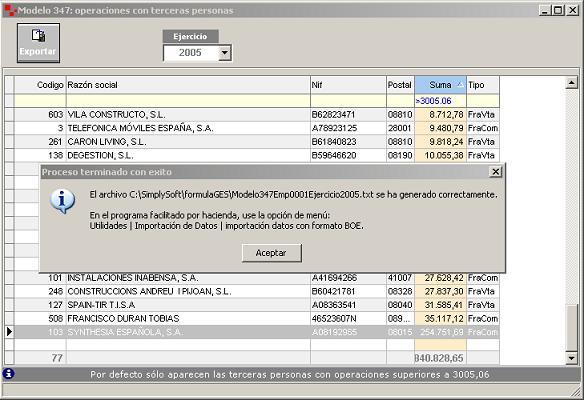Image resolution: width=584 pixels, height=400 pixels.
Task: Click the Nif filter cell
Action: click(348, 101)
